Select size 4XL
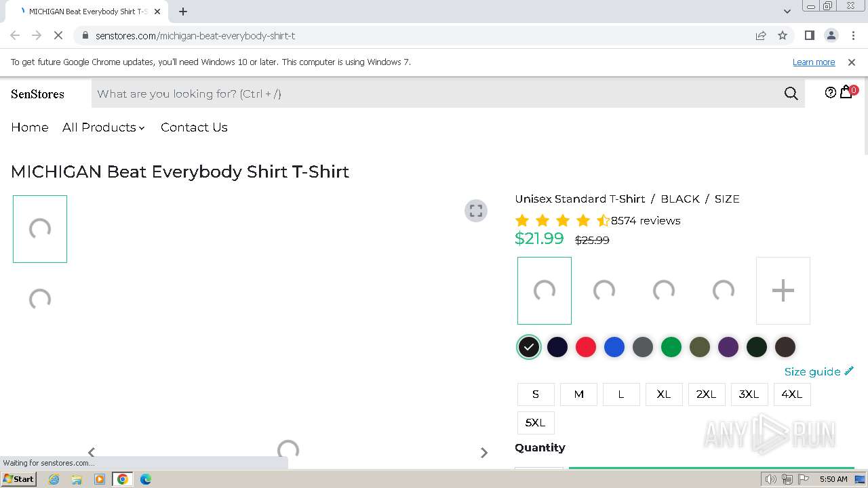Image resolution: width=868 pixels, height=488 pixels. [x=792, y=394]
